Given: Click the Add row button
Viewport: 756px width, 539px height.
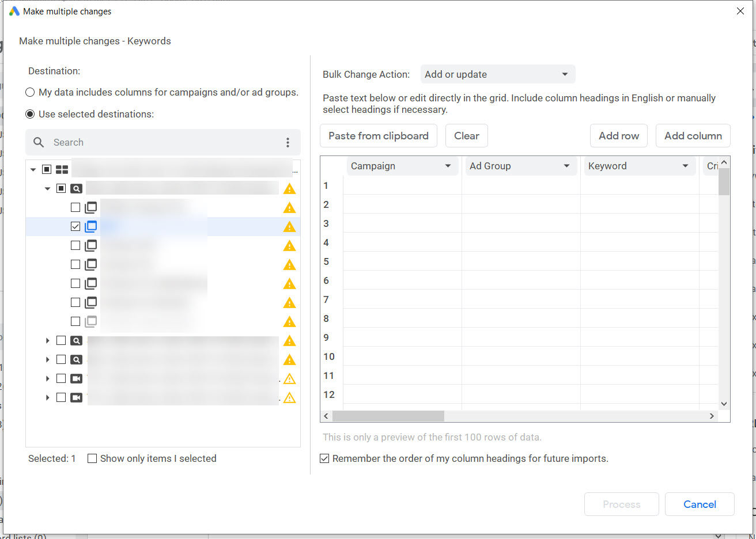Looking at the screenshot, I should coord(618,136).
